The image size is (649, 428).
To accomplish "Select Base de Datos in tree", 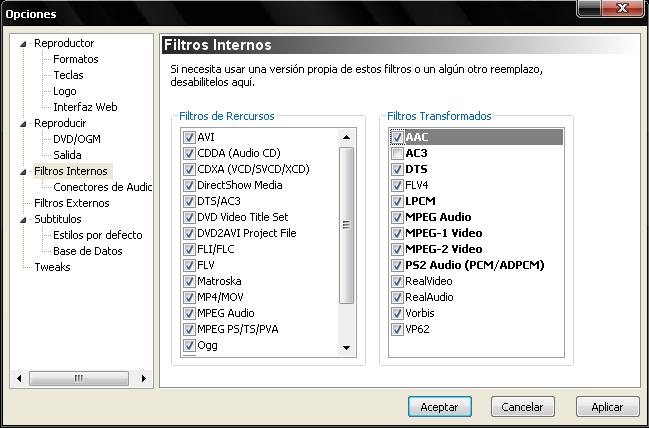I will [x=88, y=251].
